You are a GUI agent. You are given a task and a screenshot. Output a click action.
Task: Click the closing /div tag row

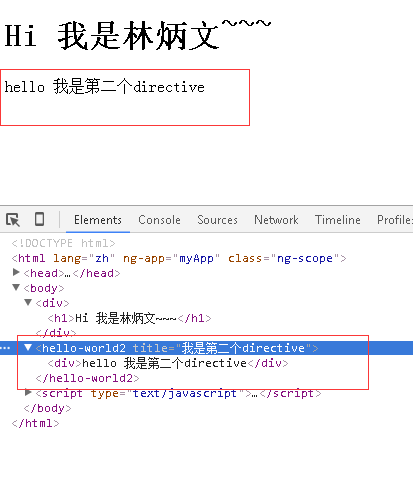point(56,332)
